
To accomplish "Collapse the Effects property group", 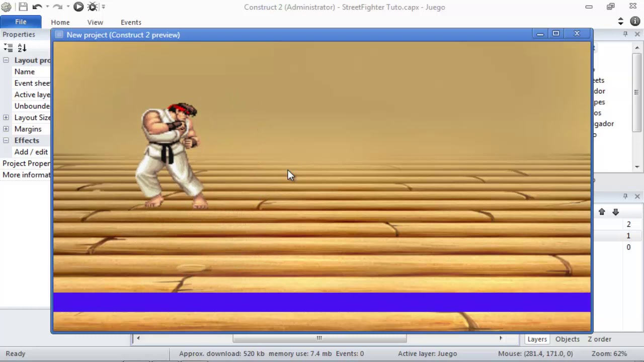I will point(6,141).
